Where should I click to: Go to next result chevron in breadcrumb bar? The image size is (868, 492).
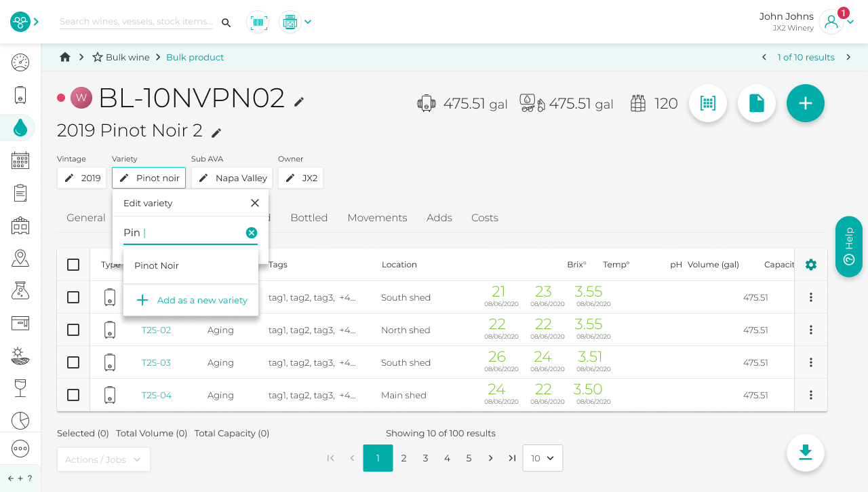pos(848,57)
